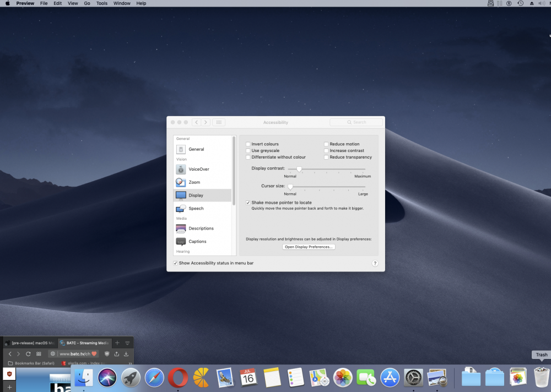Click the Display contrast slider handle
This screenshot has width=551, height=392.
[x=299, y=170]
